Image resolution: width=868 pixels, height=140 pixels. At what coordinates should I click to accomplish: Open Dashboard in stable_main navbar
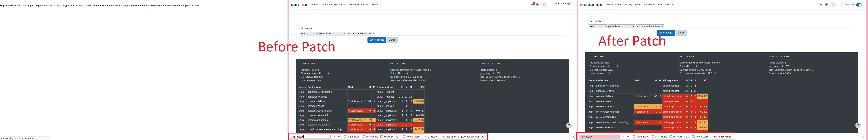[326, 5]
